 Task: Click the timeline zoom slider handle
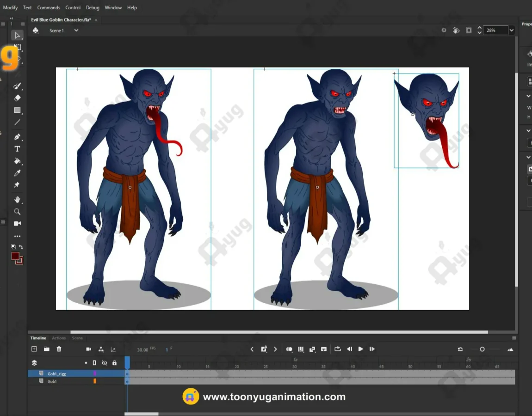point(482,349)
